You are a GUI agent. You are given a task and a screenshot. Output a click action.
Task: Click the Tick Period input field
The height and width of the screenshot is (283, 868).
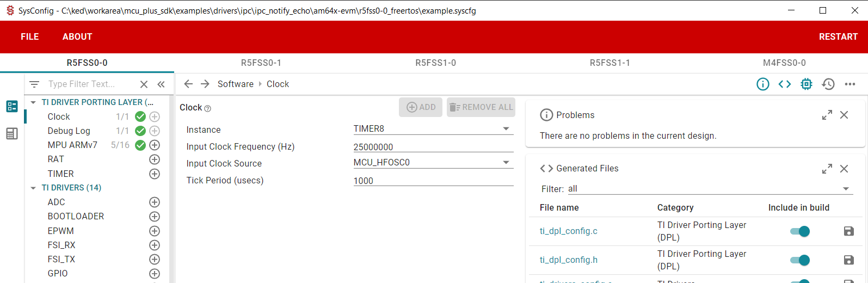coord(433,181)
